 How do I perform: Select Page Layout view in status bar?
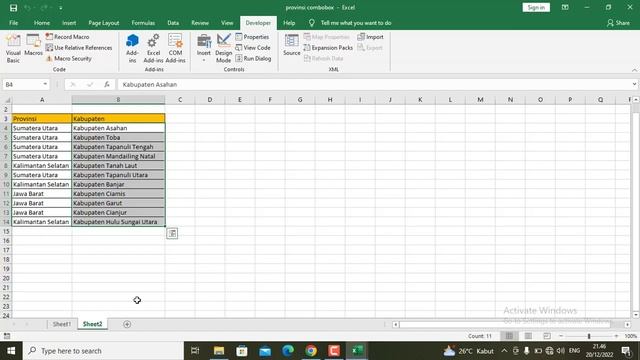pyautogui.click(x=528, y=336)
